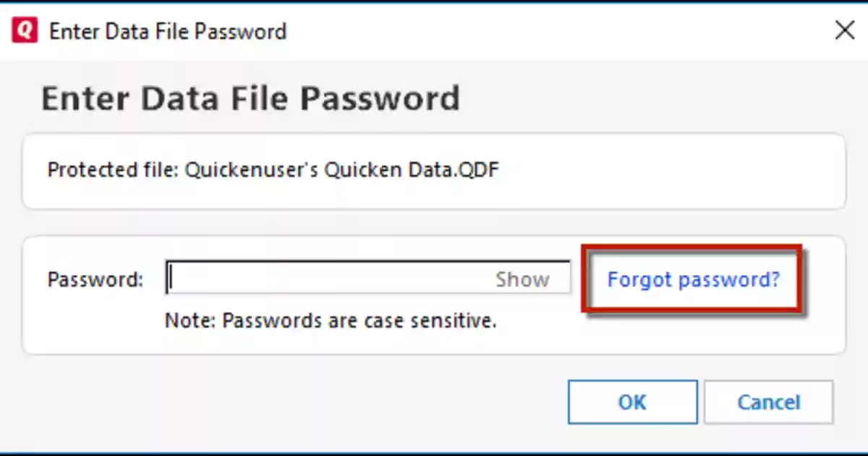Focus the Password text field
The image size is (868, 456).
368,279
